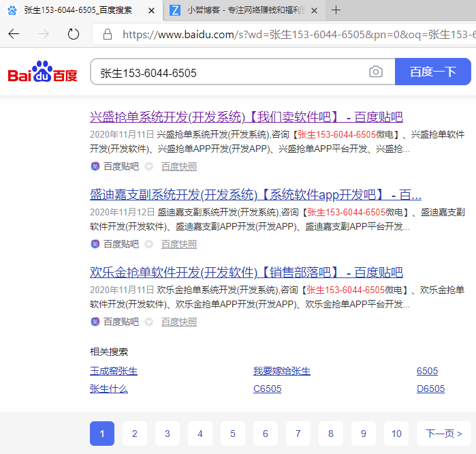Go to results page 8

[x=331, y=434]
